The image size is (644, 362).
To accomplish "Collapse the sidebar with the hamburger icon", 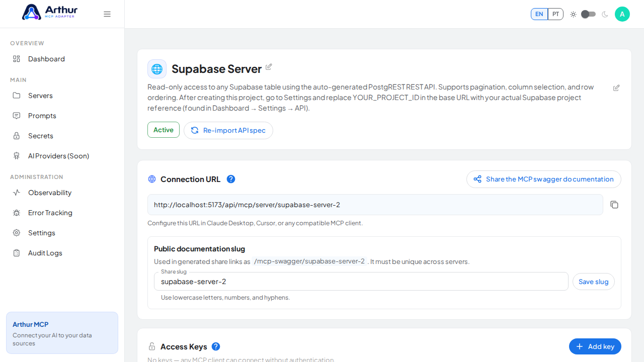I will click(107, 14).
